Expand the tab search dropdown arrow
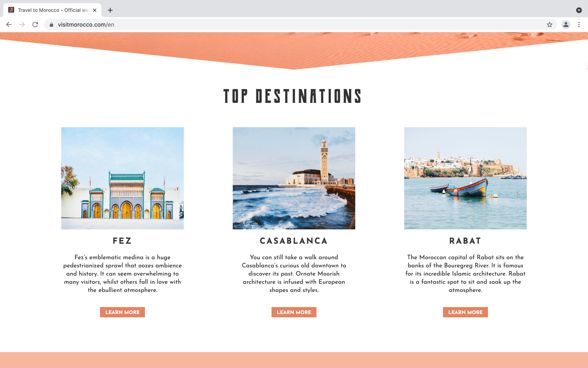The width and height of the screenshot is (588, 368). click(579, 10)
